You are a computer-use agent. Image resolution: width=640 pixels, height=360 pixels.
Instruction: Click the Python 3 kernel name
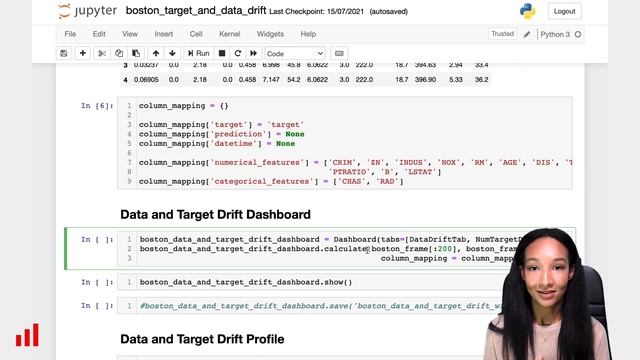pyautogui.click(x=555, y=34)
